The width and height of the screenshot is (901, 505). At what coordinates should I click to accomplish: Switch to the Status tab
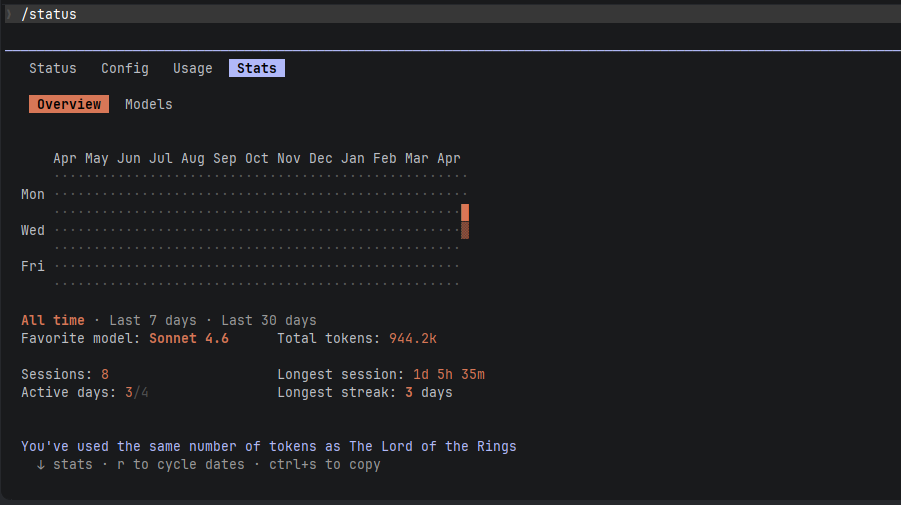tap(52, 68)
